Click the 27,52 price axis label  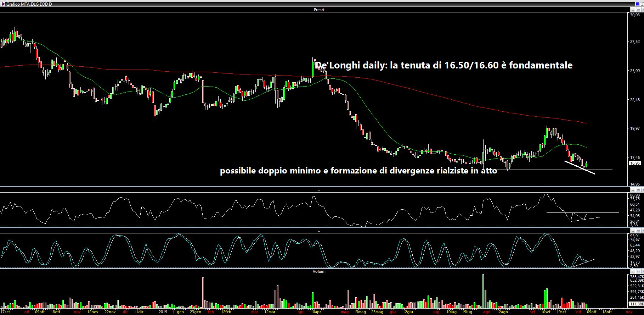(x=634, y=42)
